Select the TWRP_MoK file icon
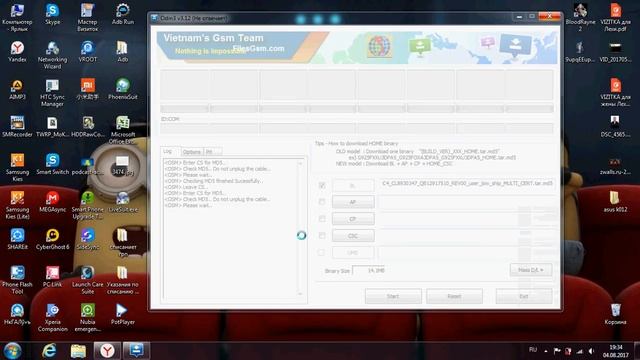This screenshot has height=360, width=640. tap(52, 127)
